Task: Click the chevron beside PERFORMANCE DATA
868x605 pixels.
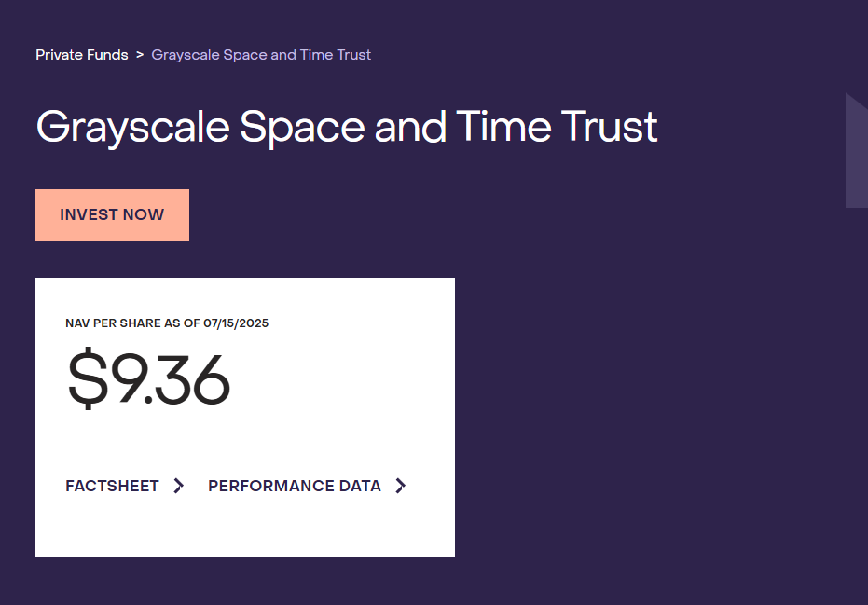Action: coord(401,486)
